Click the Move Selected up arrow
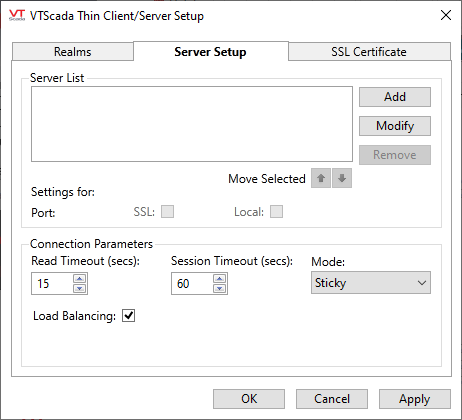 pos(321,178)
